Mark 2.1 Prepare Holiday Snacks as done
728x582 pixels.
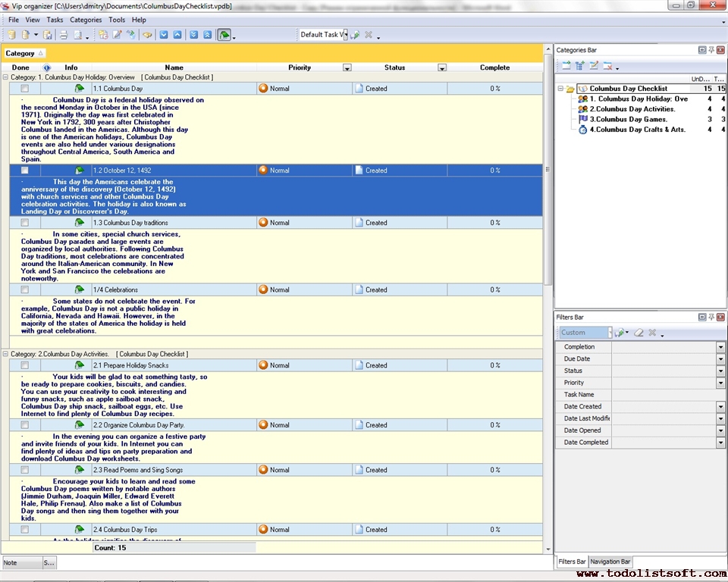click(25, 365)
